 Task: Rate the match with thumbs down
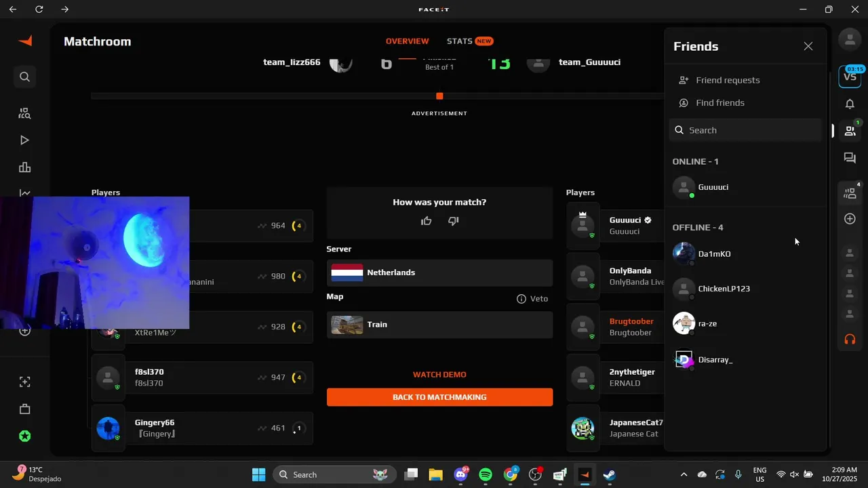(x=453, y=220)
